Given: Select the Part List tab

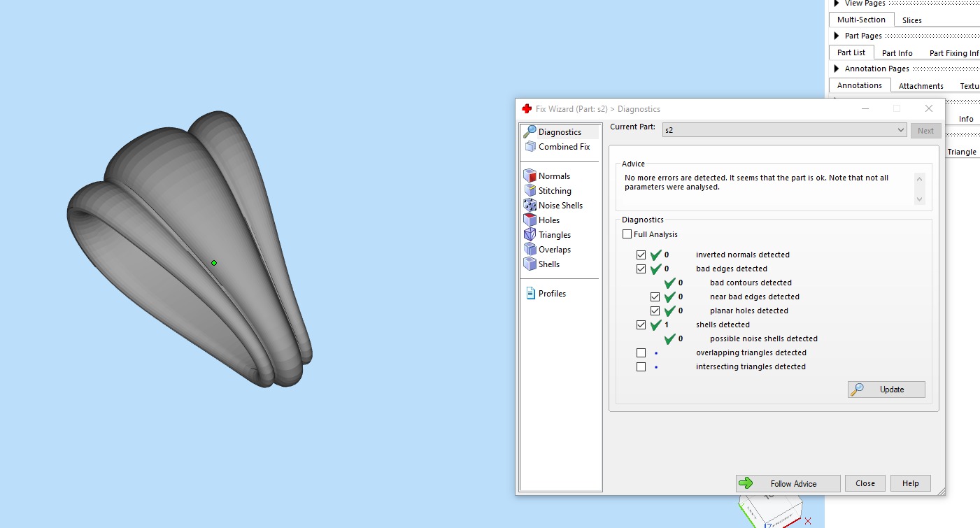Looking at the screenshot, I should click(x=851, y=52).
